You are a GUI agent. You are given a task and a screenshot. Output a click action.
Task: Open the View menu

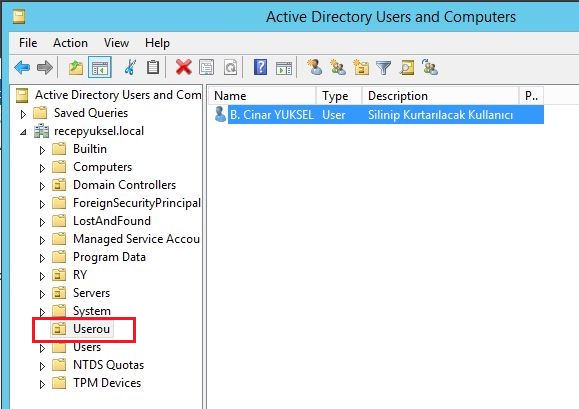(116, 43)
